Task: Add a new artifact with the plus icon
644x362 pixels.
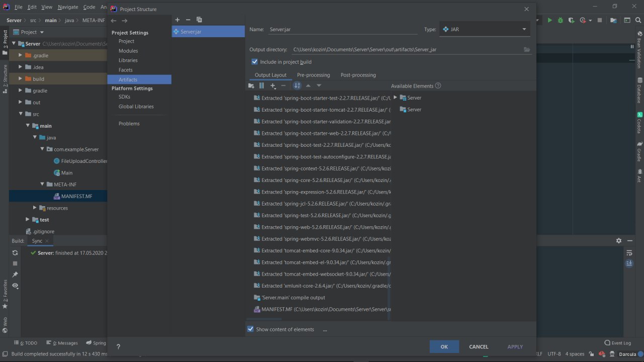Action: (177, 20)
